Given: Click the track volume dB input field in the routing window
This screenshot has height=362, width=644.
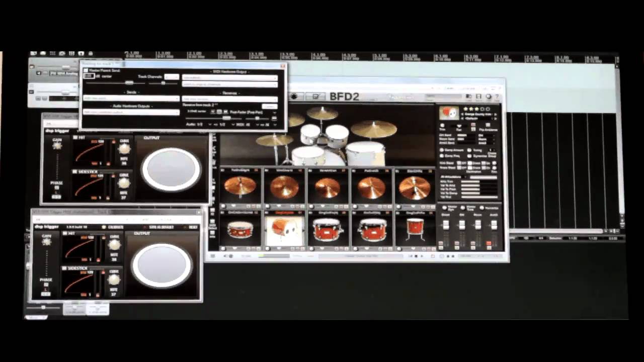Looking at the screenshot, I should (x=89, y=76).
